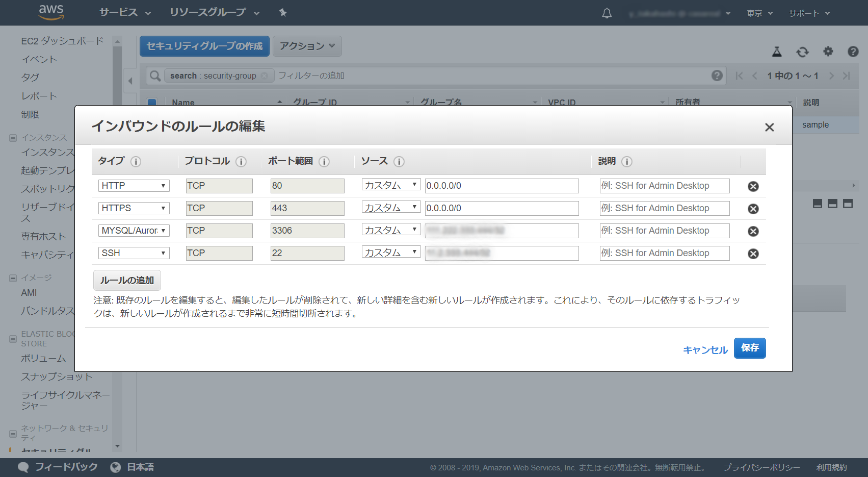
Task: Open source カスタム dropdown for HTTP rule
Action: click(391, 185)
